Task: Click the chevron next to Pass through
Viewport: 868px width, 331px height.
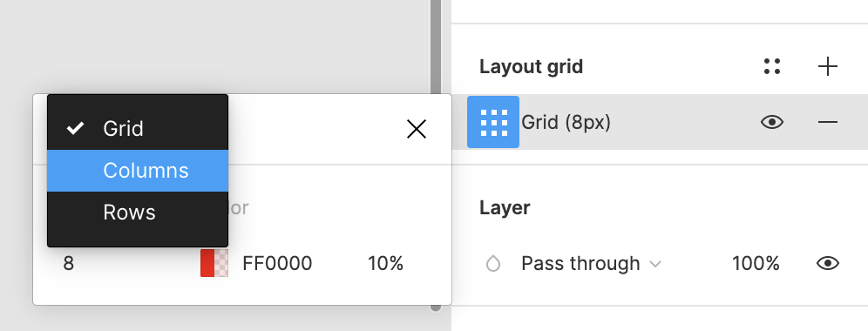Action: click(655, 264)
